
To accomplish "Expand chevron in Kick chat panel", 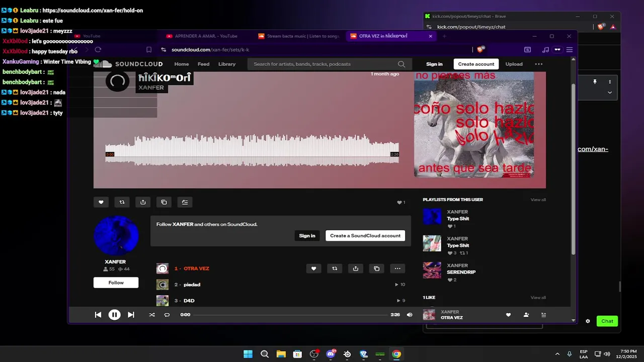I will [610, 93].
